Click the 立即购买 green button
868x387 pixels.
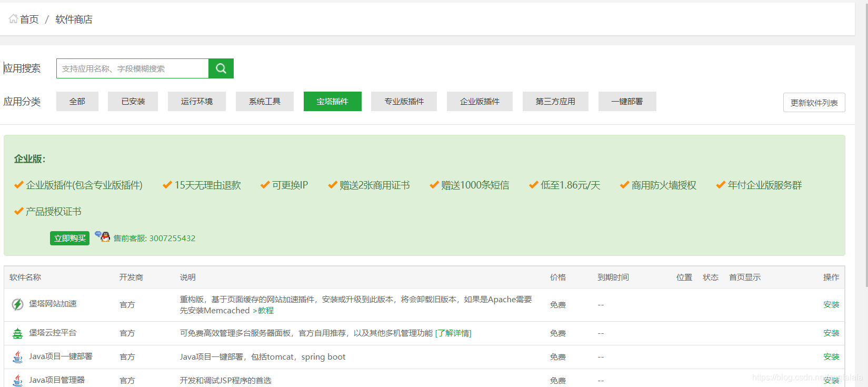69,238
